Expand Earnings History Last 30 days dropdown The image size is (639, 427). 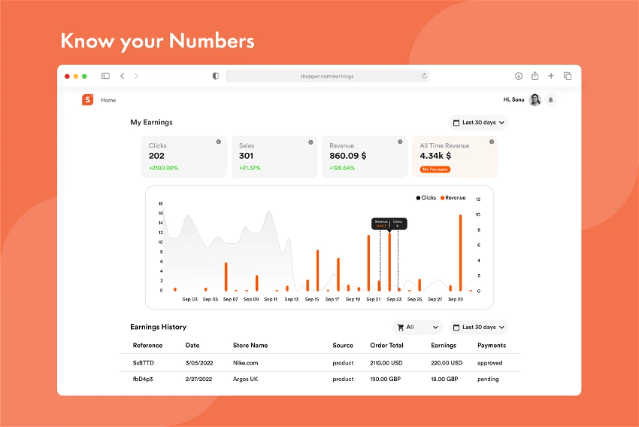pyautogui.click(x=479, y=327)
